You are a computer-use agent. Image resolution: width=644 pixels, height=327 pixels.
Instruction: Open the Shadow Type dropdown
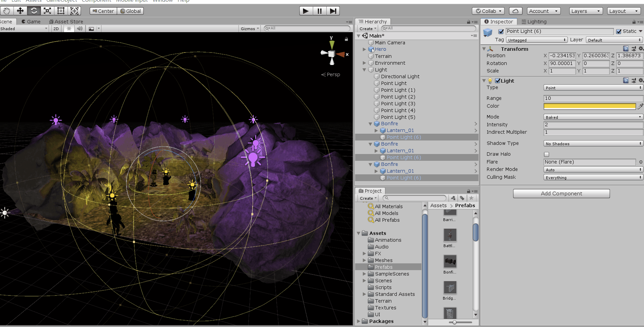click(593, 143)
